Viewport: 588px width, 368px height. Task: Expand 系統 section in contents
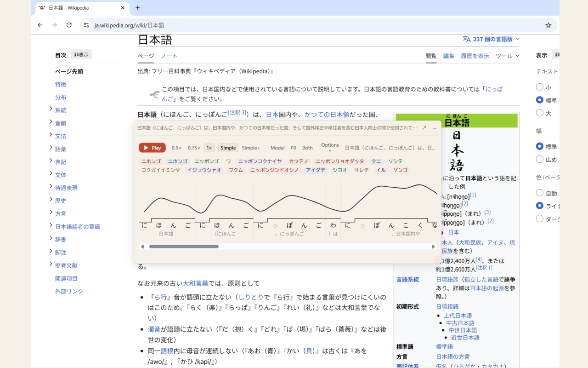[51, 109]
